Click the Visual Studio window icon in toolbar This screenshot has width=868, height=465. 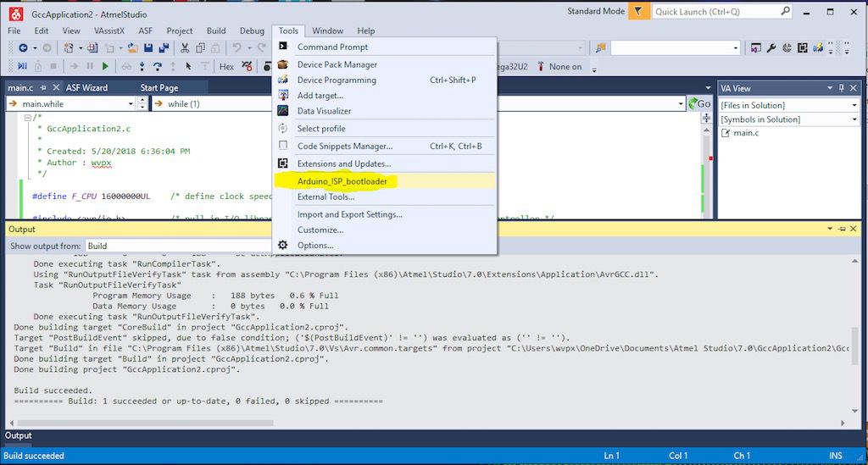point(755,48)
